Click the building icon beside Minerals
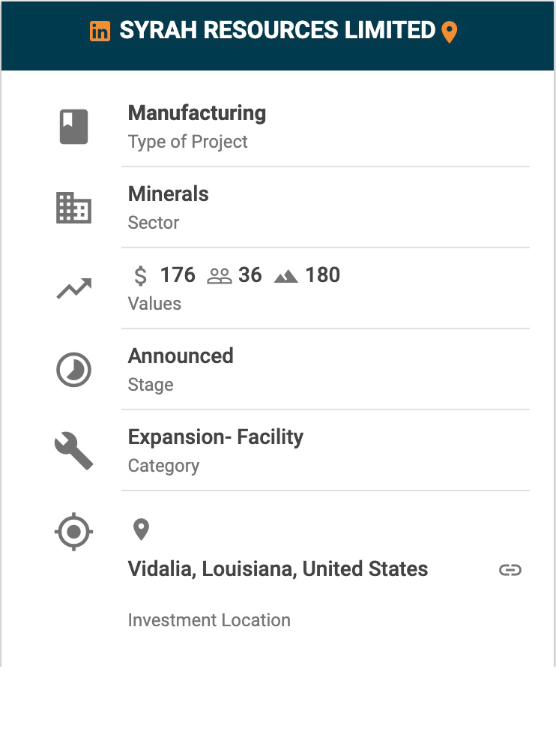 (x=73, y=208)
